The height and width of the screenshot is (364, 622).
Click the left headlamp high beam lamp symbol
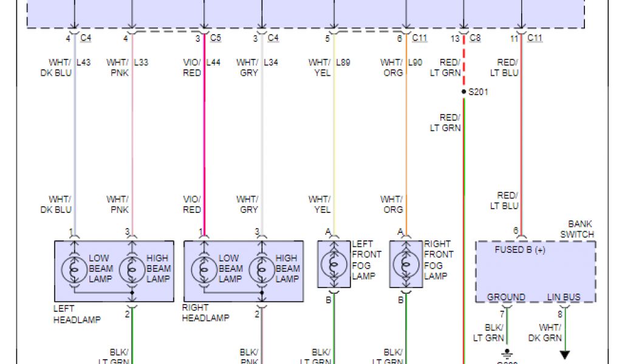(x=131, y=268)
